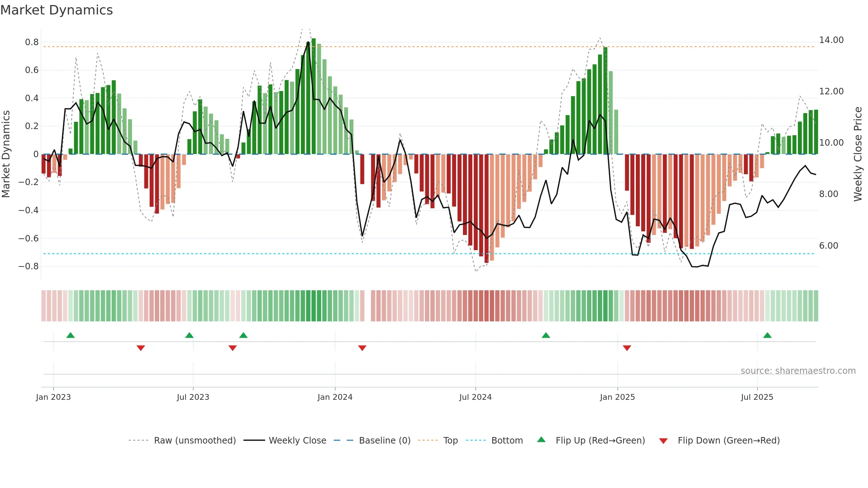Click the Raw (unsmoothed) legend entry
This screenshot has width=868, height=488.
pyautogui.click(x=182, y=440)
